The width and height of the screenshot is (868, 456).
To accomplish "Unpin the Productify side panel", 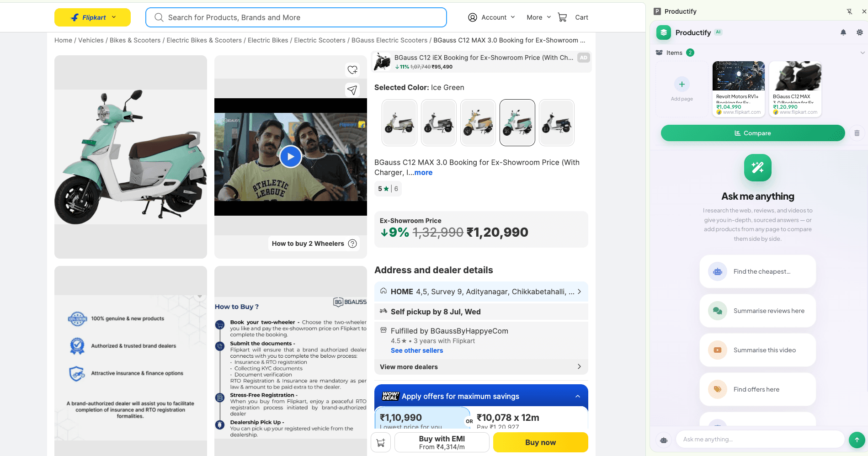I will 849,11.
